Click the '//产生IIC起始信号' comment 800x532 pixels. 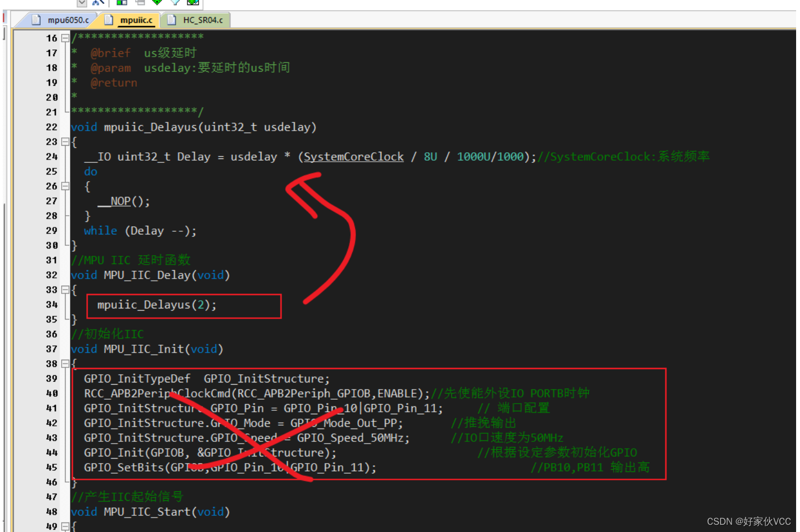pos(127,497)
